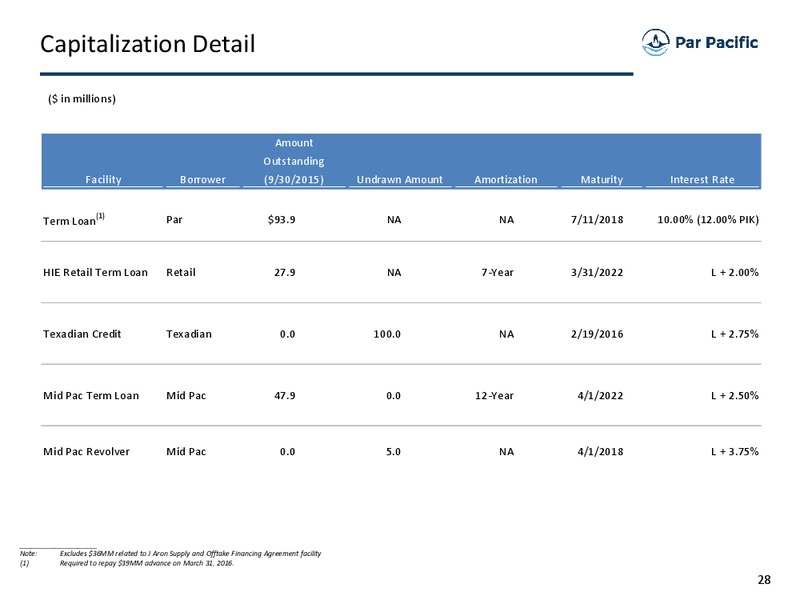The width and height of the screenshot is (800, 600).
Task: Click the $39MM advance repayment footnote
Action: coord(146,563)
